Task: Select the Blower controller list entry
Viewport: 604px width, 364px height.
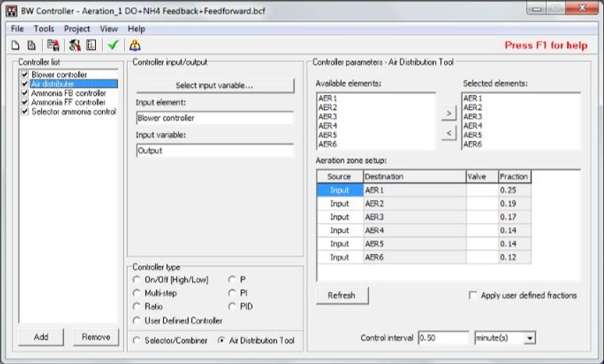Action: tap(59, 74)
